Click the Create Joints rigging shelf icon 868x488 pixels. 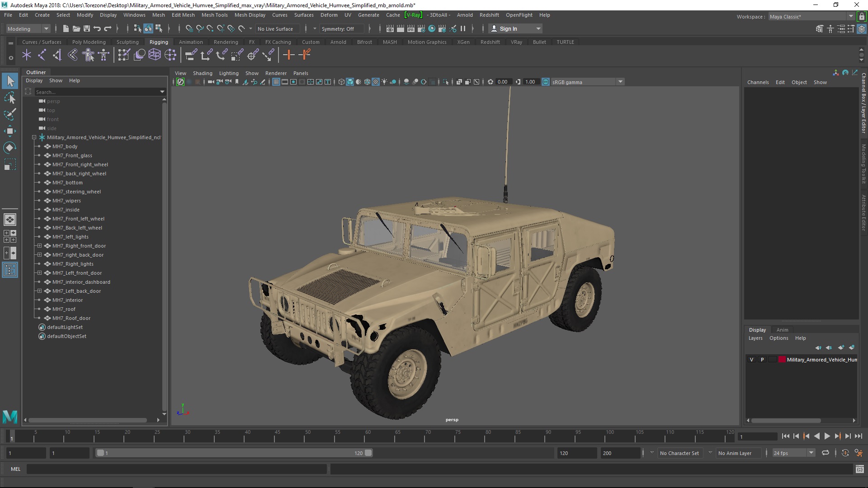42,55
